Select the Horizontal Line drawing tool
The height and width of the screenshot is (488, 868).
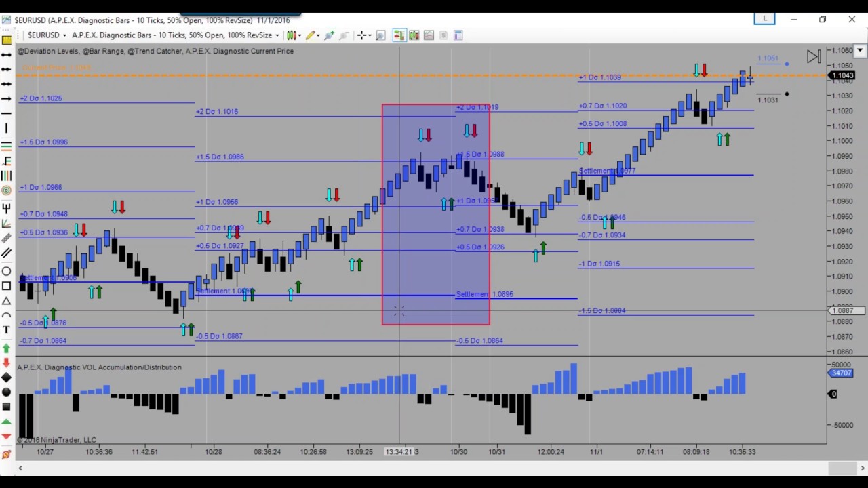[6, 113]
